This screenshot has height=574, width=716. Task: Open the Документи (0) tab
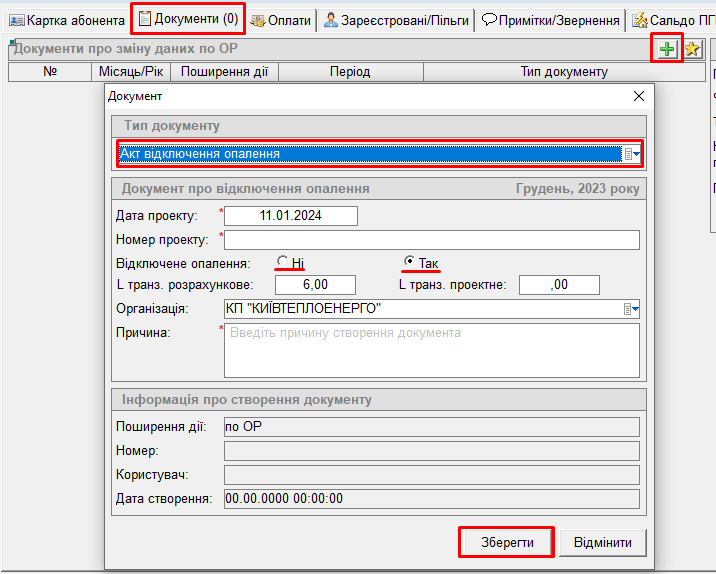[x=188, y=19]
